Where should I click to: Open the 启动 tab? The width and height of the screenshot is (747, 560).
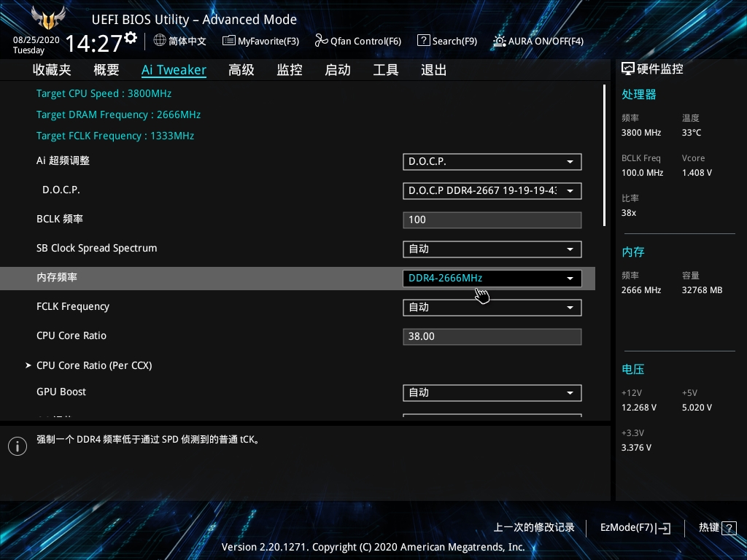click(338, 70)
